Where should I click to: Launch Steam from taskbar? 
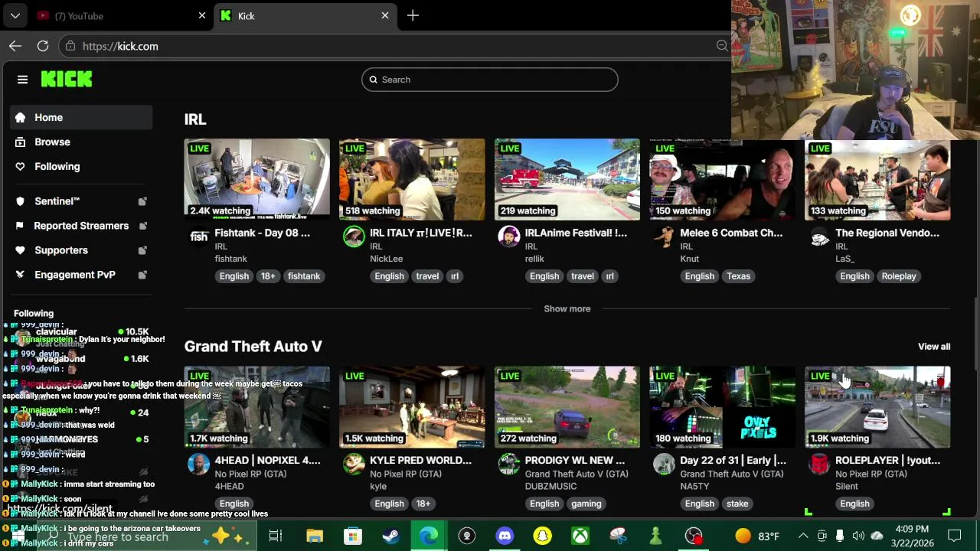coord(390,536)
